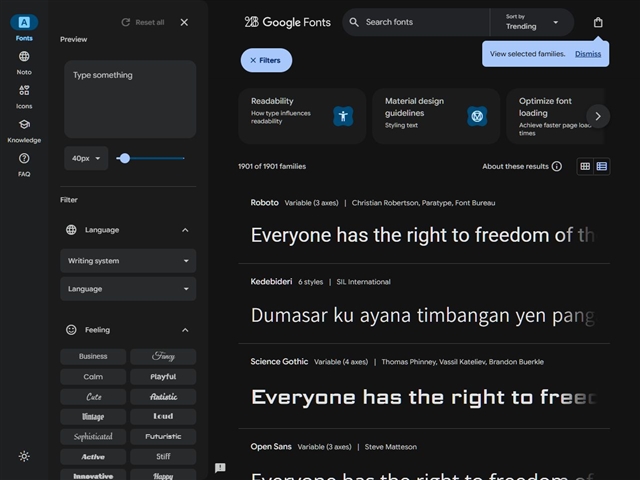This screenshot has width=640, height=480.
Task: Collapse the Language filter section
Action: (185, 230)
